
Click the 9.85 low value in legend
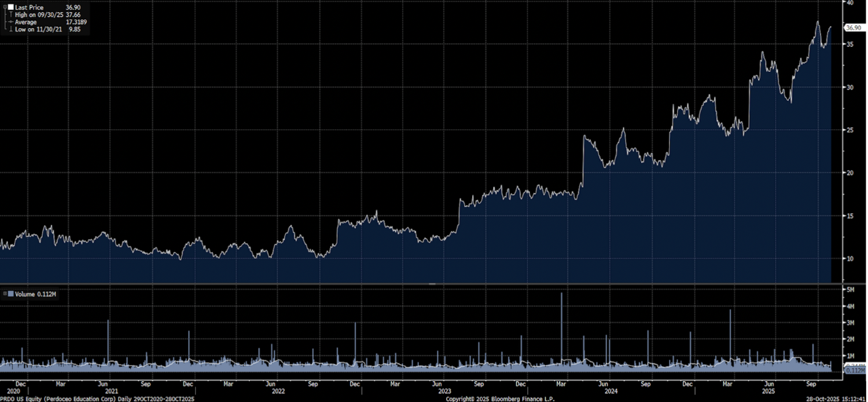tap(74, 29)
